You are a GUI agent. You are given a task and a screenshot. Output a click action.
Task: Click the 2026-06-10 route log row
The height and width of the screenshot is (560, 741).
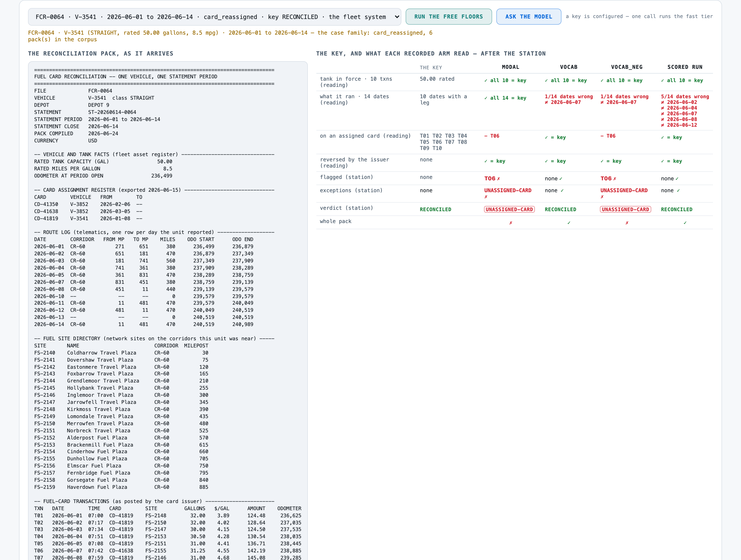pyautogui.click(x=144, y=296)
